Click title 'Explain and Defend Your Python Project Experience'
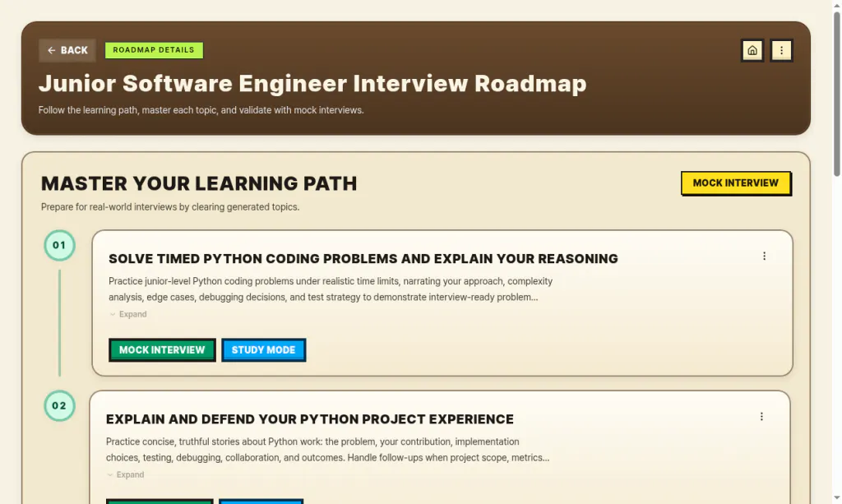Screen dimensions: 842x504 (x=310, y=419)
